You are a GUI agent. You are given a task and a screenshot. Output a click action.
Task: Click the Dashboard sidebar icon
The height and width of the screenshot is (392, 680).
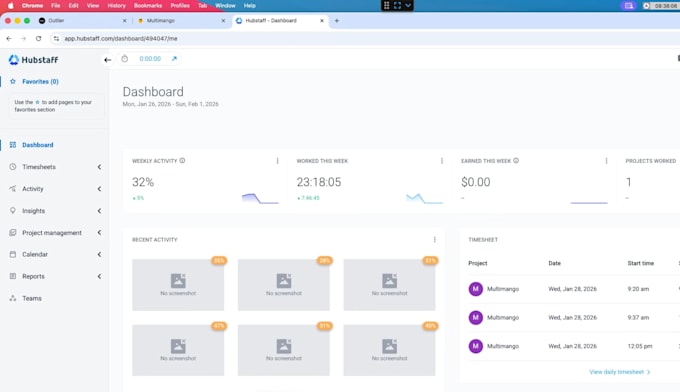tap(13, 145)
